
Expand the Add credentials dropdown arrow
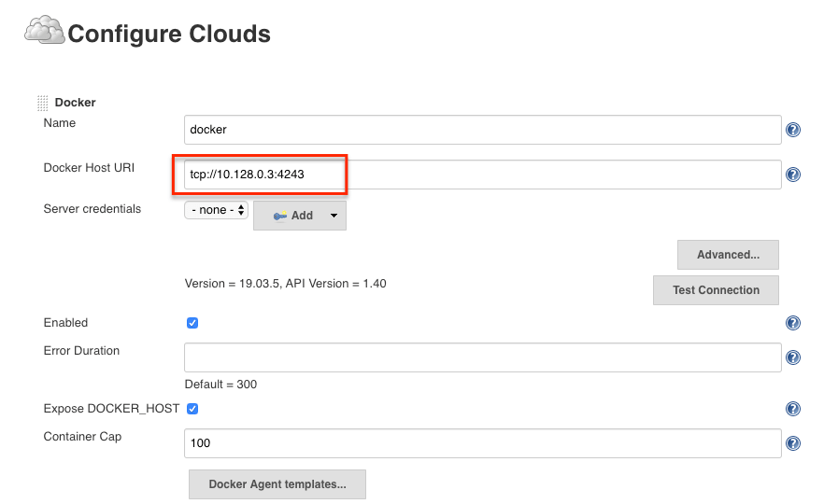[334, 216]
